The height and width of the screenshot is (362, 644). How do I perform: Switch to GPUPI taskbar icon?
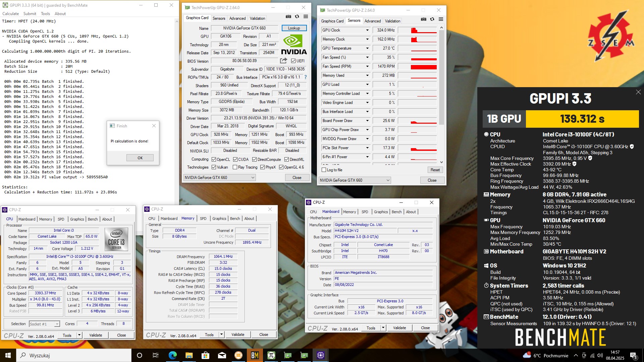tap(271, 355)
